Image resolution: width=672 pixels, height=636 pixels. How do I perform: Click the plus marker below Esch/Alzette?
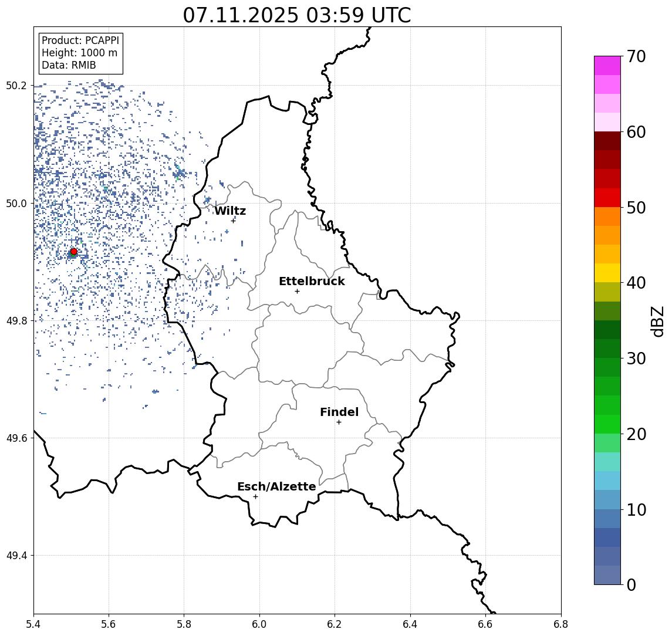(x=255, y=497)
